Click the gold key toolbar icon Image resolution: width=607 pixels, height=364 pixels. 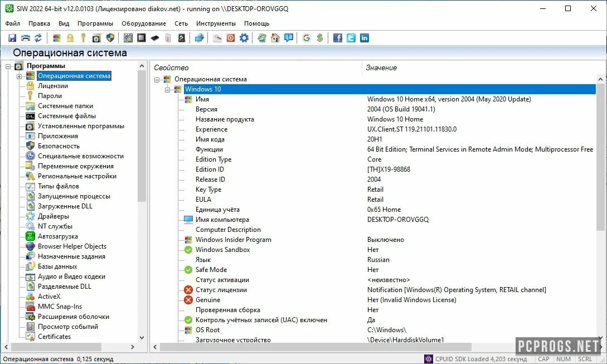pos(83,38)
